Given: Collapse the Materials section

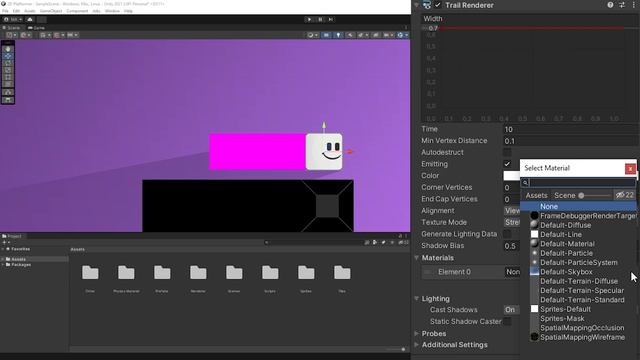Looking at the screenshot, I should (x=417, y=258).
